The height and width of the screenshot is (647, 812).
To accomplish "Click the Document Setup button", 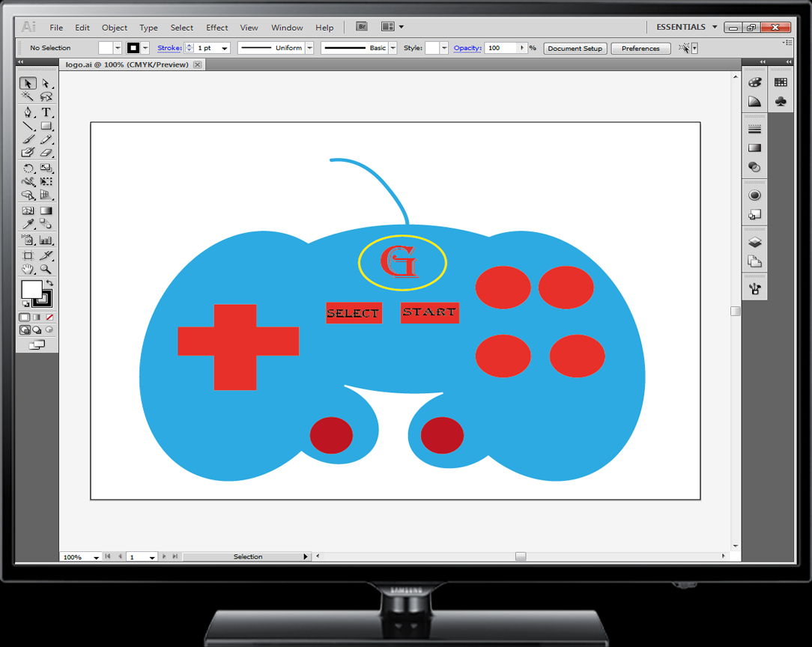I will [575, 49].
